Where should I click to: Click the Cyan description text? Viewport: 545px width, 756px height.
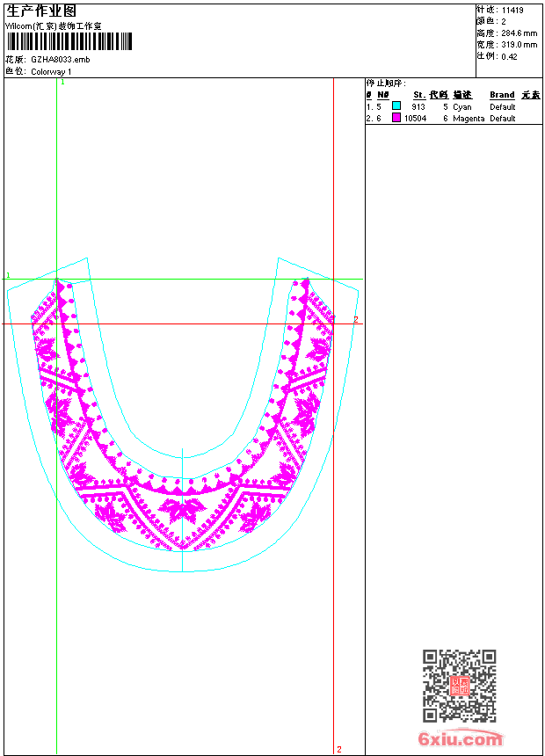tap(462, 107)
